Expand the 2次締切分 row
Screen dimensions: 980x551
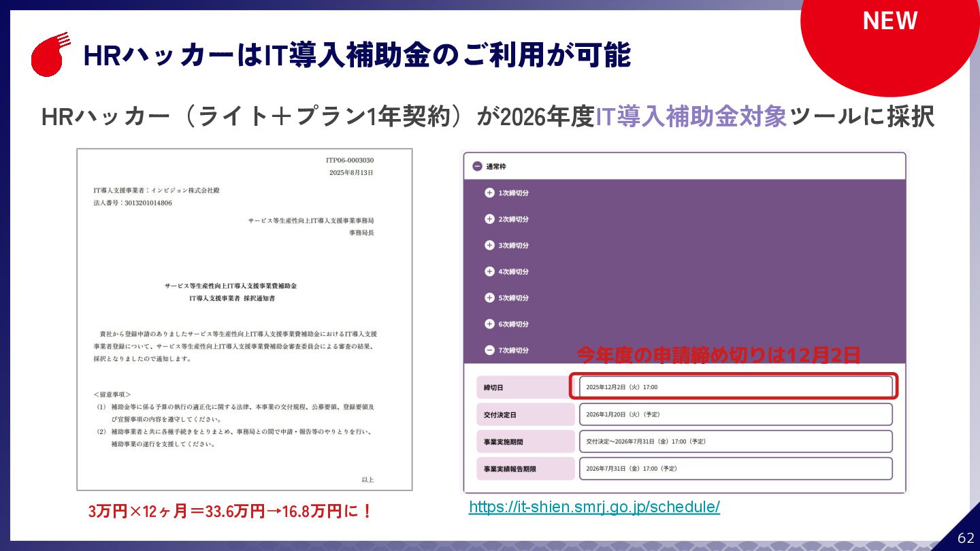(489, 219)
